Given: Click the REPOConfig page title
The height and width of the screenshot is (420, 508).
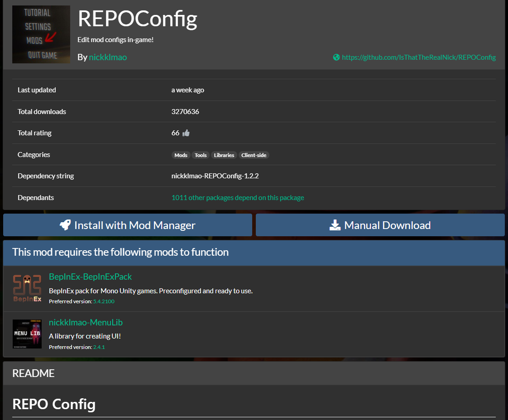Looking at the screenshot, I should (137, 19).
